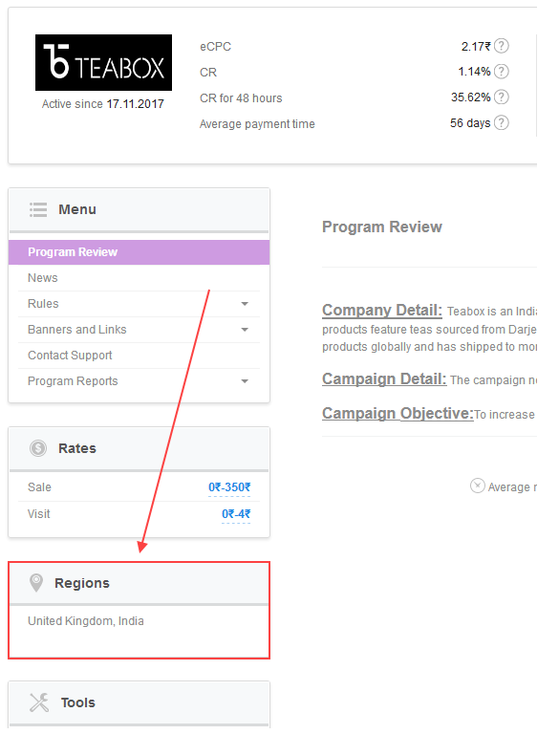559x756 pixels.
Task: Click the CR help question mark icon
Action: coord(501,72)
